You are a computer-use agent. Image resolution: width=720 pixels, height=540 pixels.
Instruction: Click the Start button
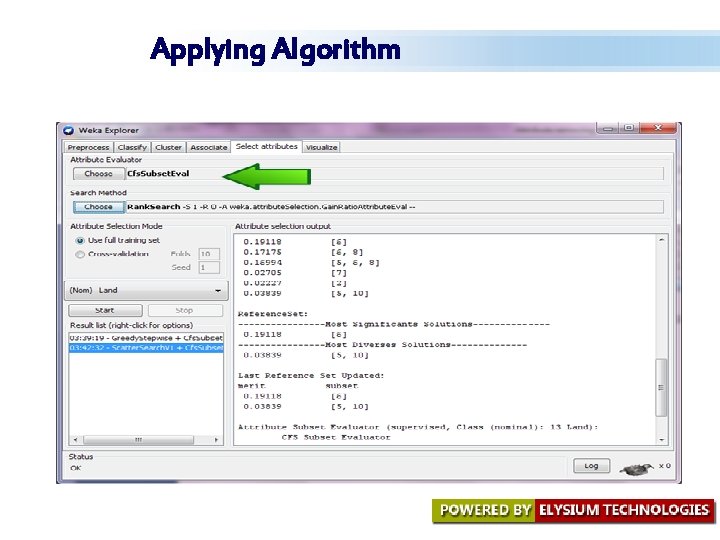click(105, 310)
